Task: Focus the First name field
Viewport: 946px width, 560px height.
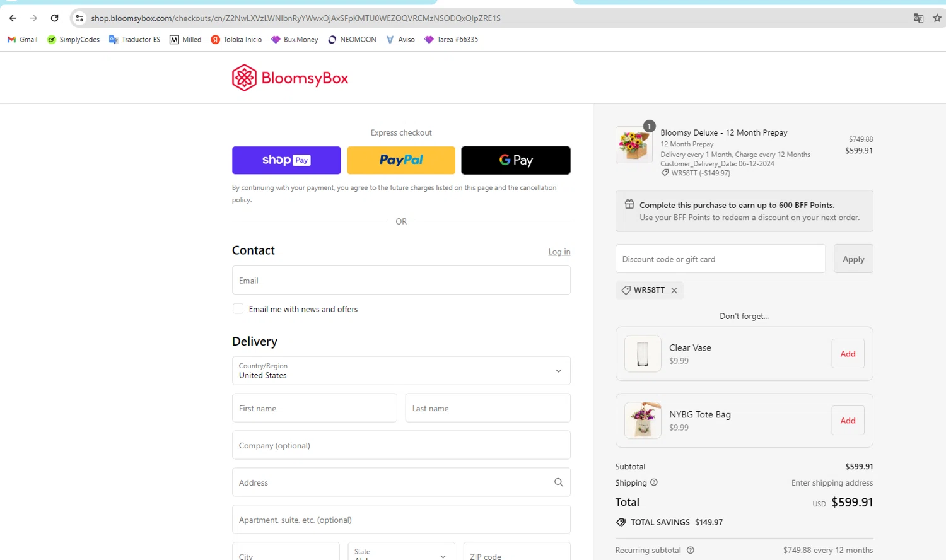Action: (x=314, y=408)
